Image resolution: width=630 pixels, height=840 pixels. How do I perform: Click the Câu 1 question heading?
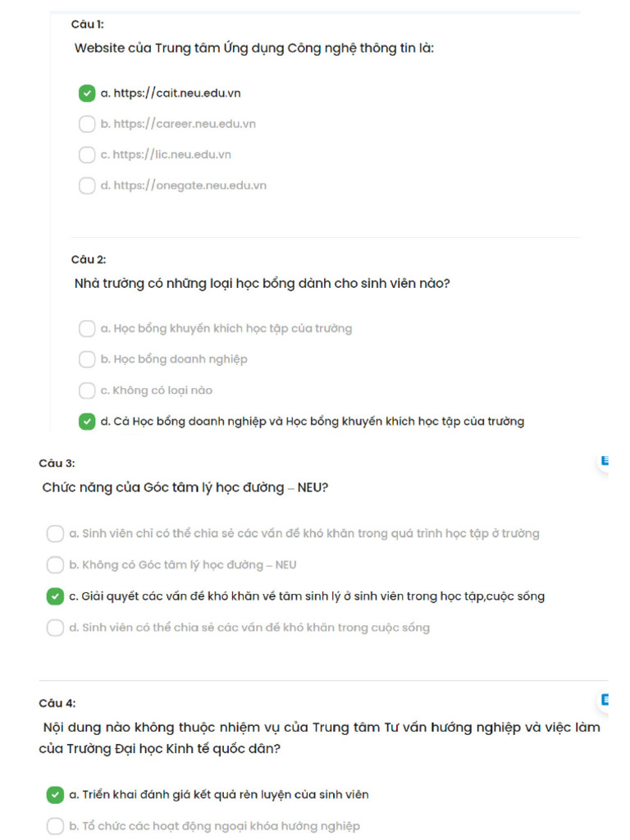pos(87,24)
